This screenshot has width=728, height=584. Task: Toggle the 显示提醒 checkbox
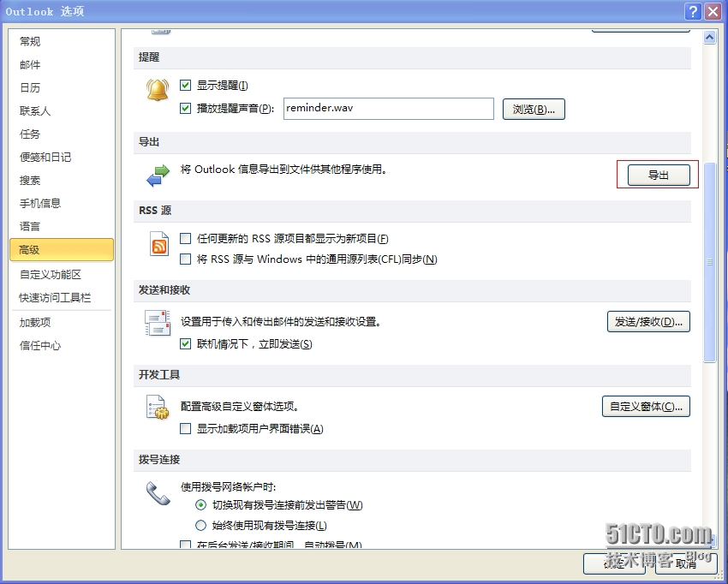pos(185,85)
